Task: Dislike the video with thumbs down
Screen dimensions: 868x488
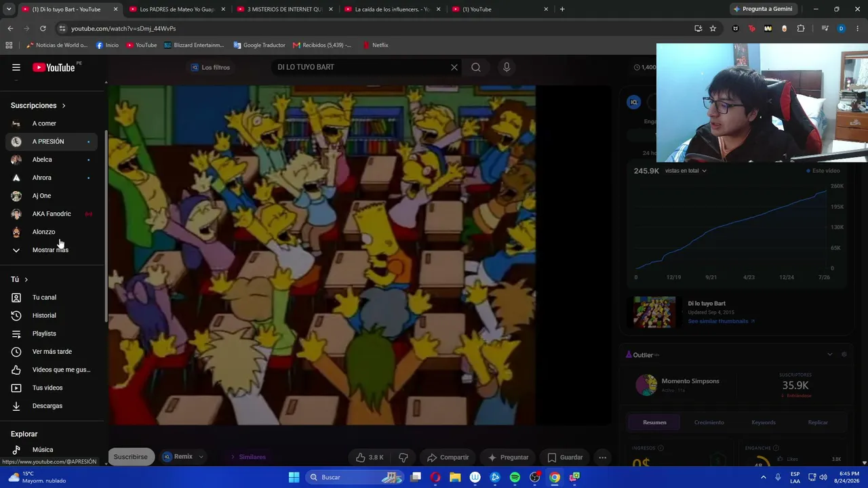Action: 403,457
